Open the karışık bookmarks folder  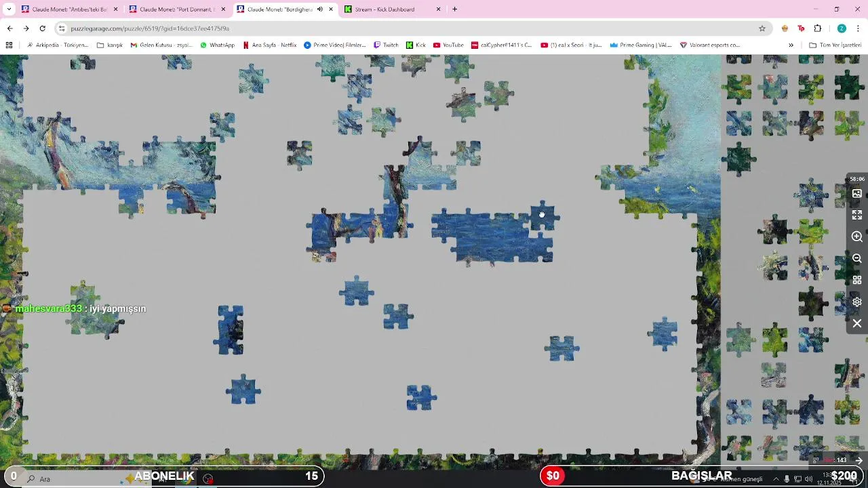click(x=110, y=45)
